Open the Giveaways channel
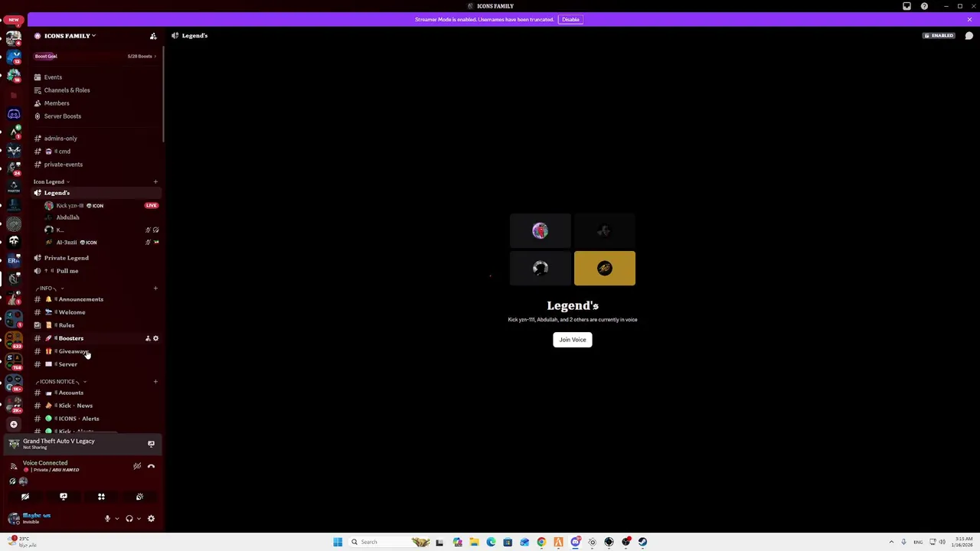Image resolution: width=980 pixels, height=551 pixels. click(96, 351)
